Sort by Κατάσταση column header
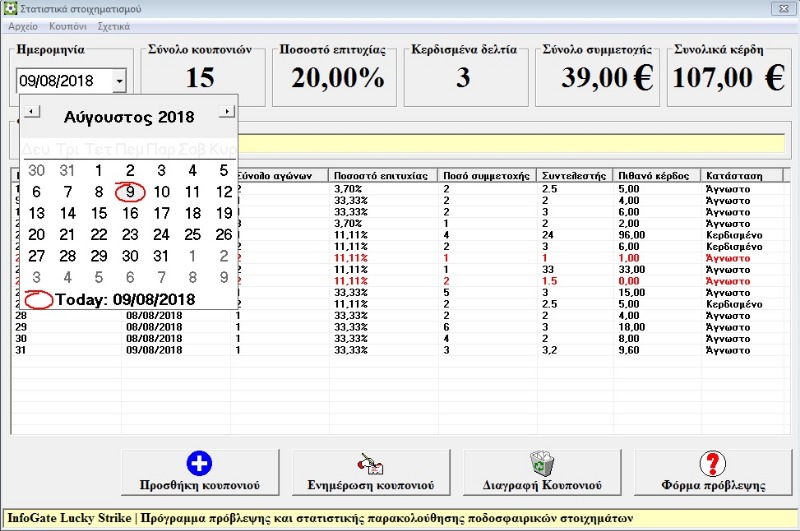This screenshot has height=531, width=800. pos(742,175)
